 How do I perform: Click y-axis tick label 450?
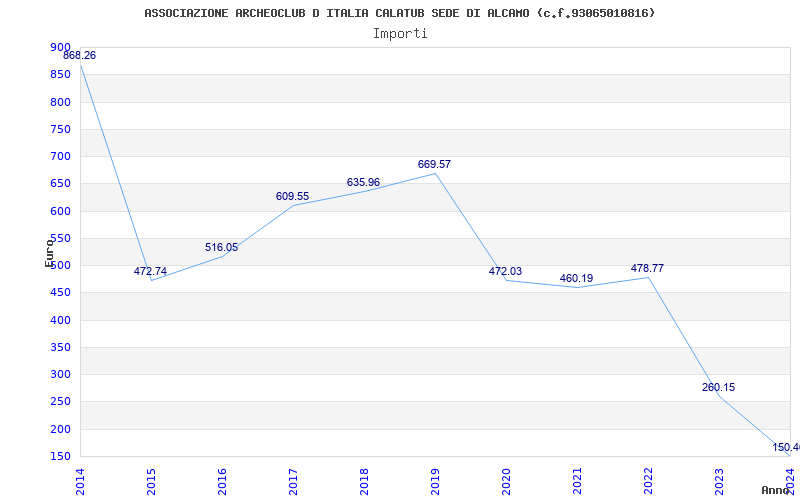coord(60,293)
